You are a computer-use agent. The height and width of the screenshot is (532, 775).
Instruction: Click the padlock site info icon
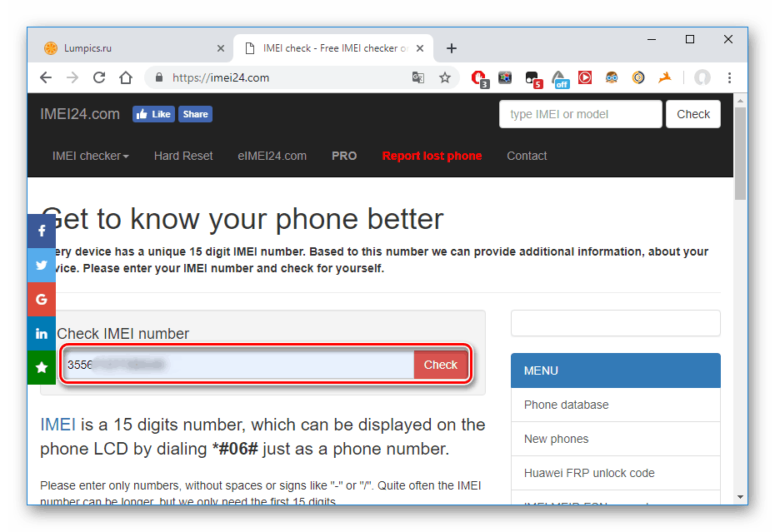tap(158, 77)
